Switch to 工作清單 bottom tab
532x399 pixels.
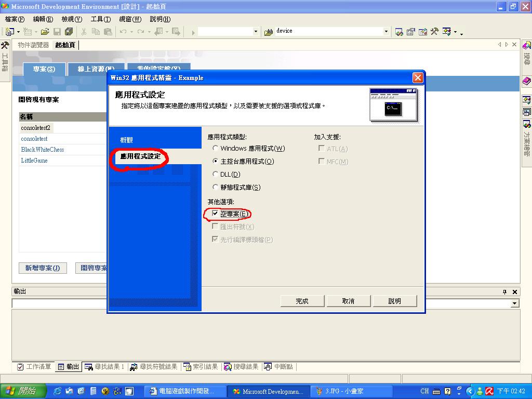[34, 367]
